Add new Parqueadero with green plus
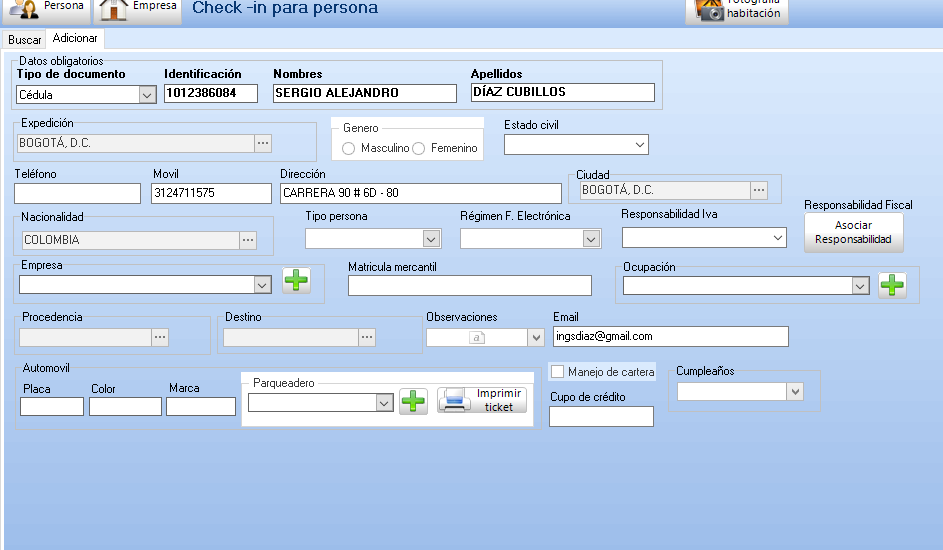 413,402
